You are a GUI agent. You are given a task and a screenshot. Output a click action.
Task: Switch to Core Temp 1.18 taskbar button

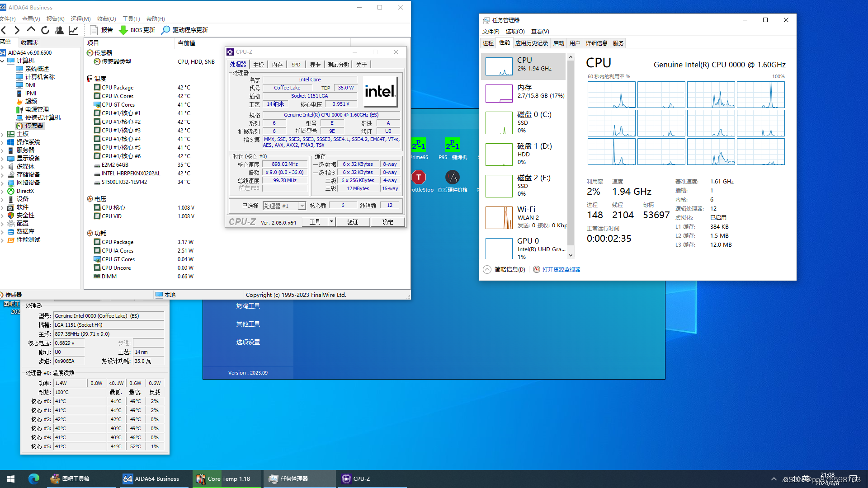pyautogui.click(x=228, y=479)
